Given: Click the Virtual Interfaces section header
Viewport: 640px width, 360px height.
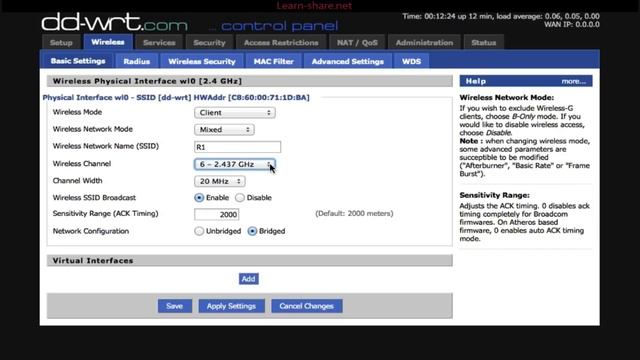Looking at the screenshot, I should (250, 260).
